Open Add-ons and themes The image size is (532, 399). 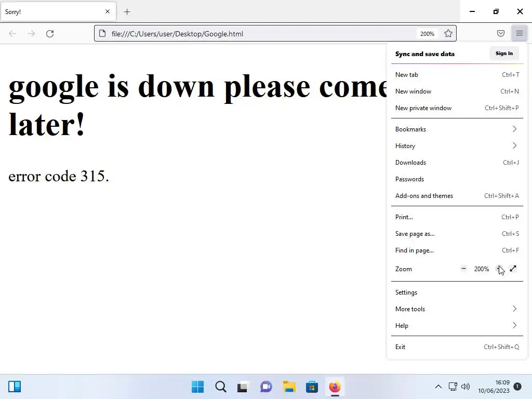[457, 196]
